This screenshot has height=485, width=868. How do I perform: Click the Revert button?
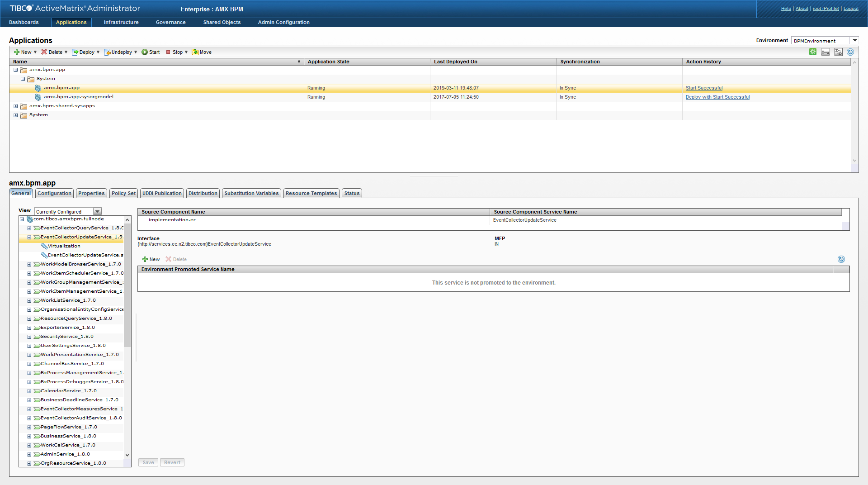(x=172, y=462)
